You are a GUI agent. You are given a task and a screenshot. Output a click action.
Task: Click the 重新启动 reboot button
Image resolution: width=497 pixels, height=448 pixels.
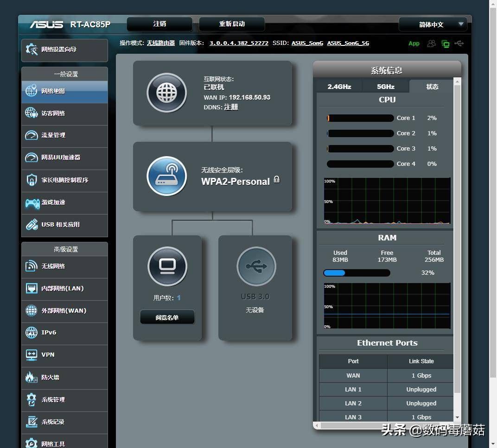pos(232,24)
